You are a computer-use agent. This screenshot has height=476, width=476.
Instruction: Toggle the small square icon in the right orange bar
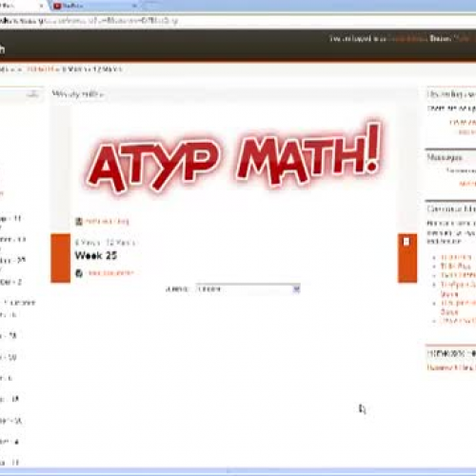(x=407, y=242)
